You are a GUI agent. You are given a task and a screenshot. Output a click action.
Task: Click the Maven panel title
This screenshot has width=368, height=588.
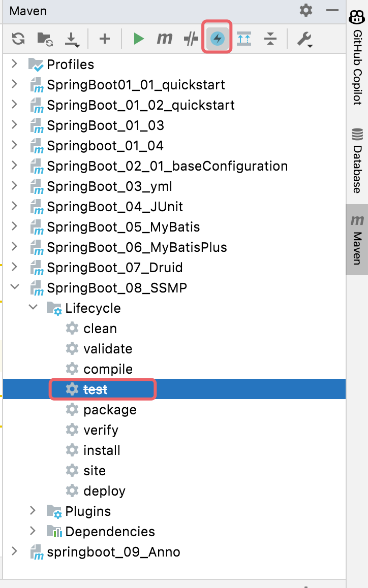28,11
